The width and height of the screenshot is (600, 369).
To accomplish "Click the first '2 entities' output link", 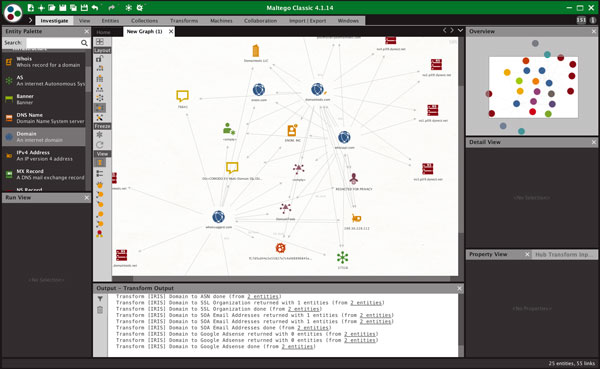I will pos(263,296).
